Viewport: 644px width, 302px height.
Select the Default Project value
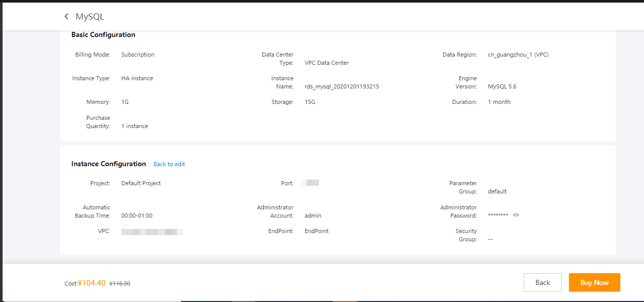pyautogui.click(x=141, y=183)
